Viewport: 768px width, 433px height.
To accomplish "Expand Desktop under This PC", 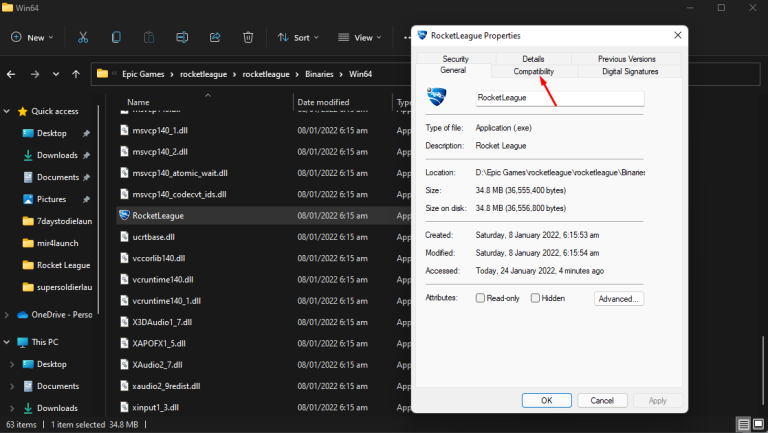I will click(12, 364).
